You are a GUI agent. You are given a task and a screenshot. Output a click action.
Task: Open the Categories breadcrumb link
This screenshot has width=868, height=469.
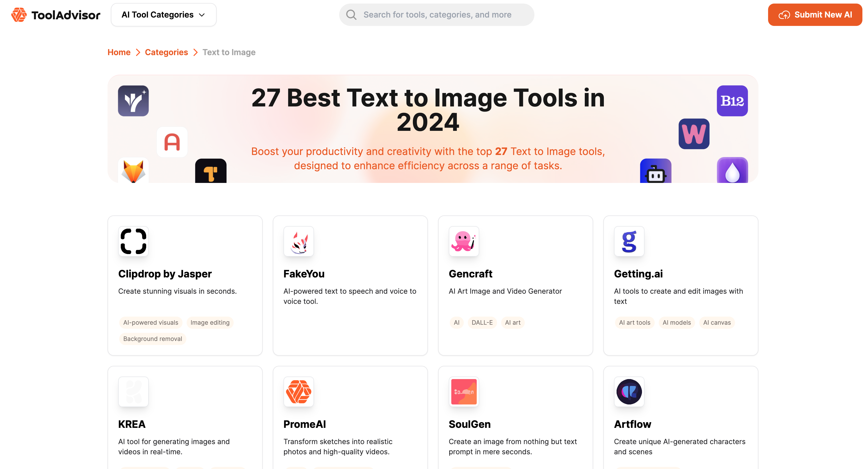point(166,52)
